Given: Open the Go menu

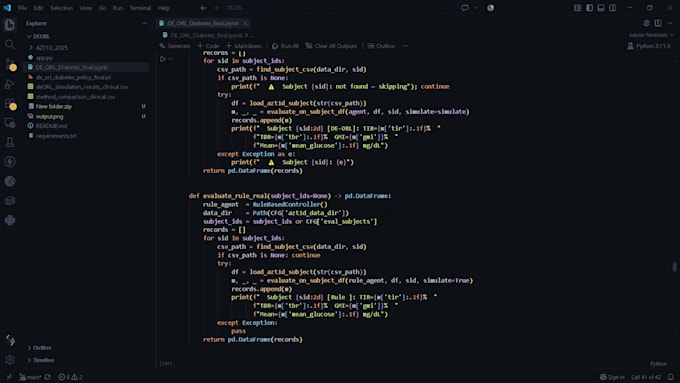Looking at the screenshot, I should (102, 8).
